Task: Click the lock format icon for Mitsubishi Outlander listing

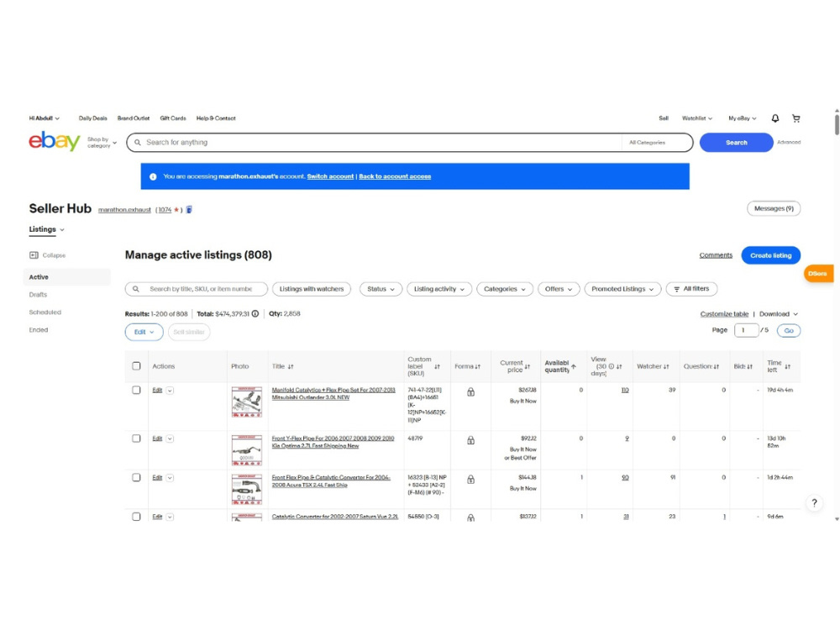Action: click(470, 392)
